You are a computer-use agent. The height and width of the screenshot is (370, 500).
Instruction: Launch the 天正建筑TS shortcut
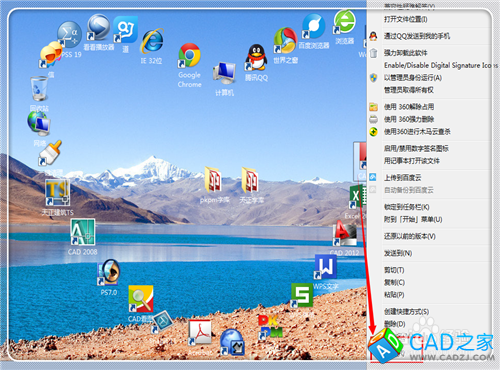click(57, 192)
